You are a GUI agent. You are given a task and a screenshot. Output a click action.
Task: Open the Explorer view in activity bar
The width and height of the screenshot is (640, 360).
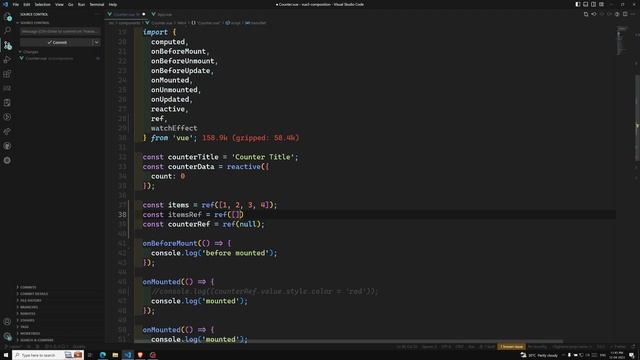tap(7, 17)
